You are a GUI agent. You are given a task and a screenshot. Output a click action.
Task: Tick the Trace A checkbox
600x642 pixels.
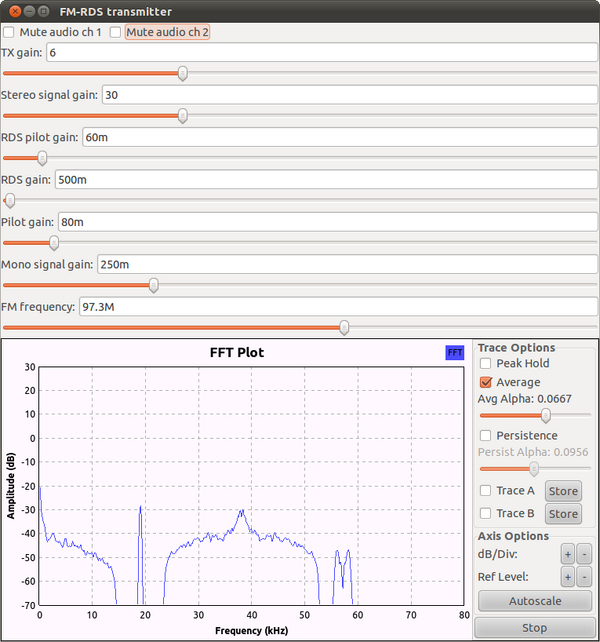coord(485,491)
